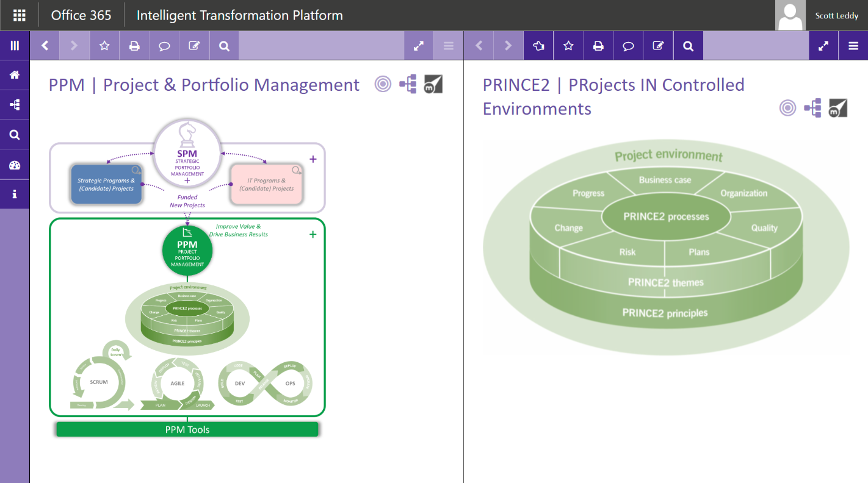Open the Office 365 app launcher grid
868x483 pixels.
click(19, 15)
